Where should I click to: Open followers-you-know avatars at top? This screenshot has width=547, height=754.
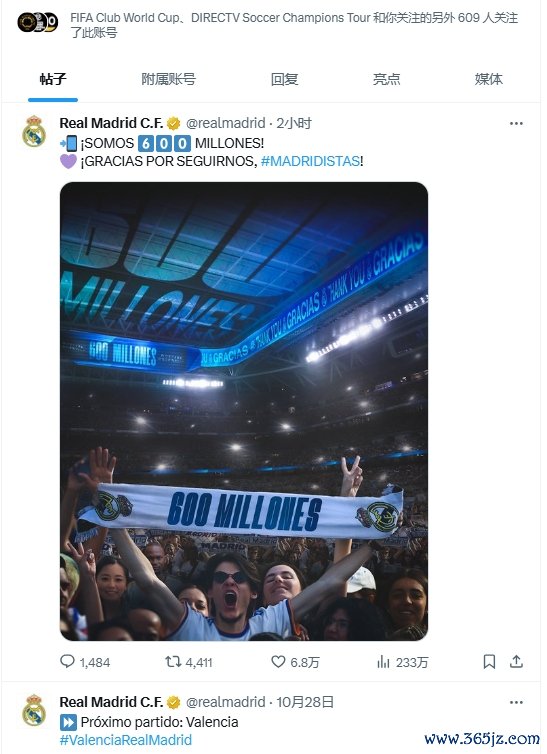pos(38,22)
